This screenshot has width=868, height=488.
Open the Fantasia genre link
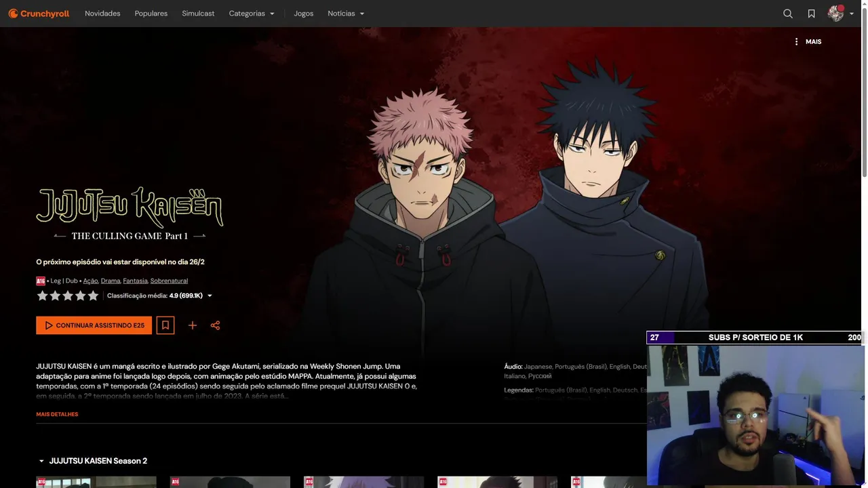point(135,281)
